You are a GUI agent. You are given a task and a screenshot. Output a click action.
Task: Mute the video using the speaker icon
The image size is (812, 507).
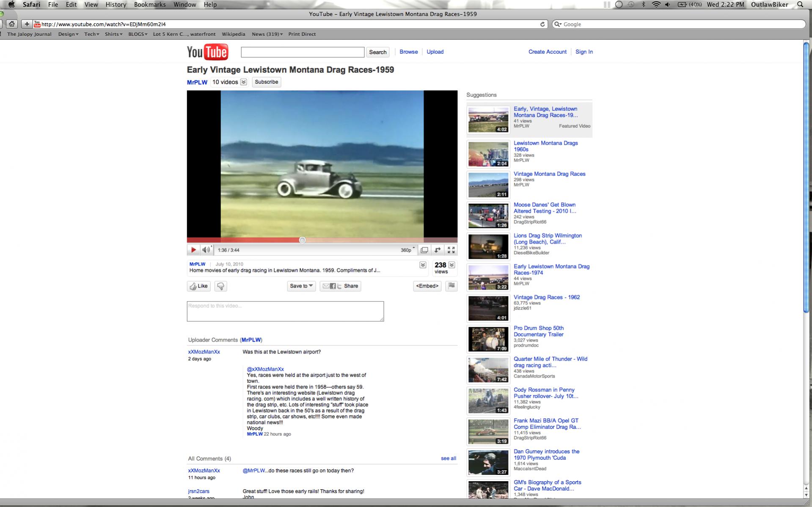[x=206, y=250]
